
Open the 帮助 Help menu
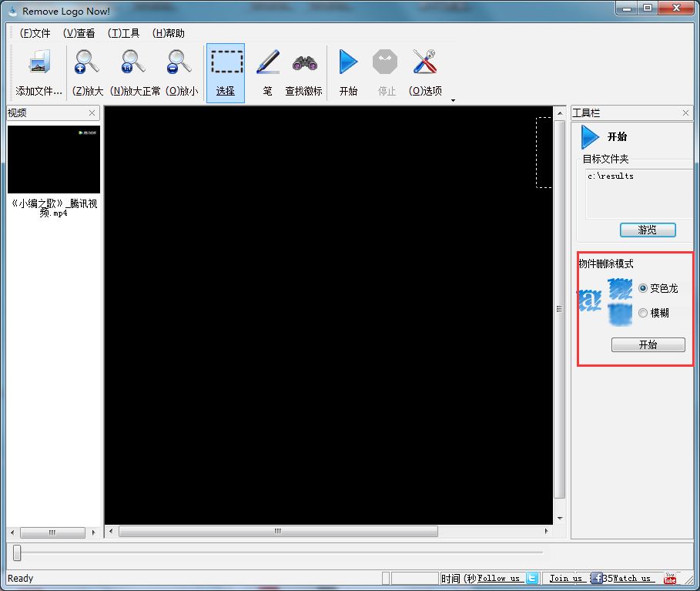[169, 33]
